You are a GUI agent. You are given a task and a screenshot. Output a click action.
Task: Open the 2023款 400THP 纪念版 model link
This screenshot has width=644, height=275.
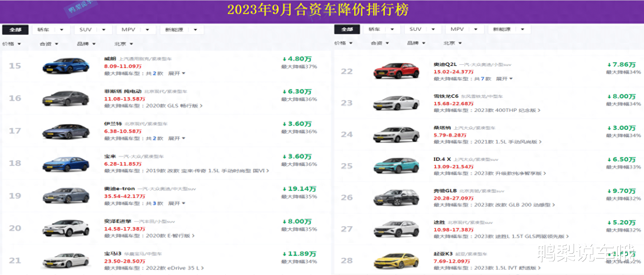507,110
